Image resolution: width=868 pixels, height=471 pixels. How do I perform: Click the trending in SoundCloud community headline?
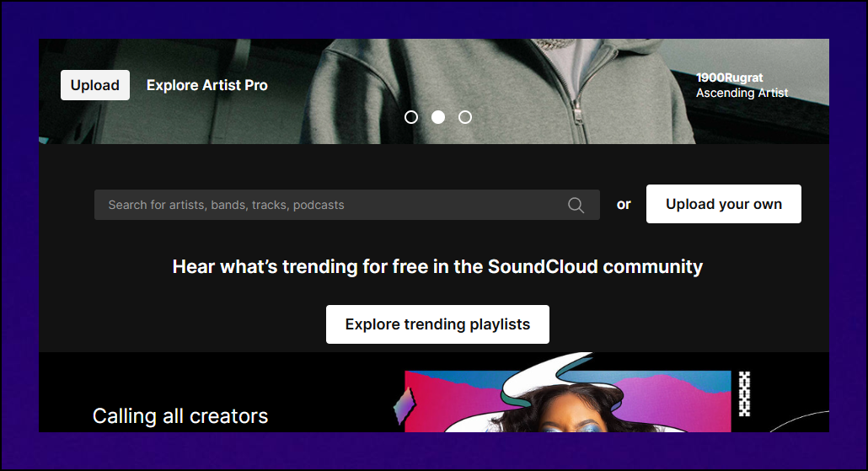(437, 267)
